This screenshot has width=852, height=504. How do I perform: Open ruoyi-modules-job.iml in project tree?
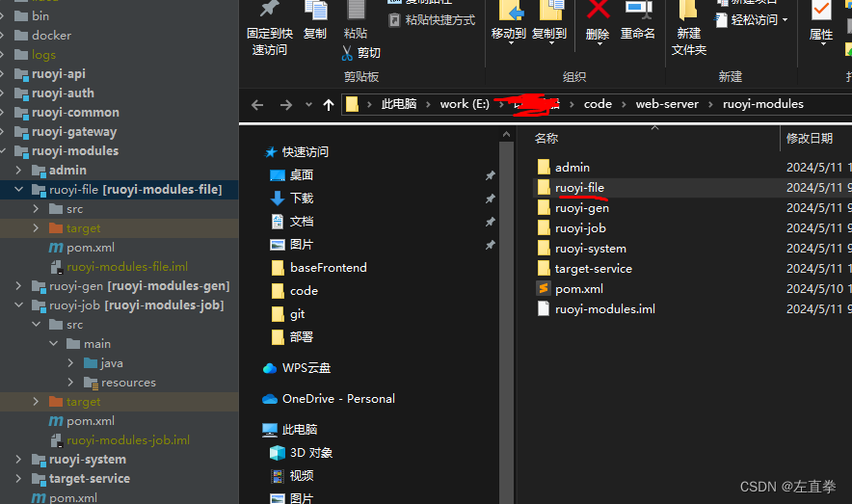tap(128, 440)
